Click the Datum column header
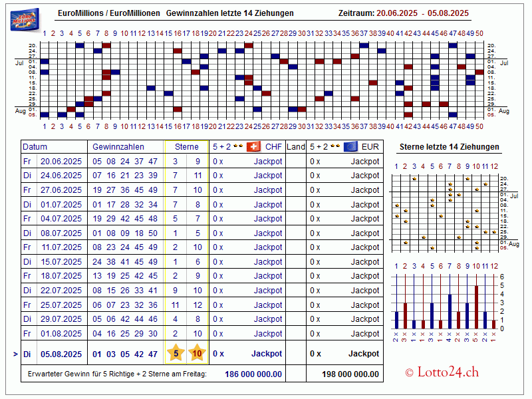 coord(35,147)
